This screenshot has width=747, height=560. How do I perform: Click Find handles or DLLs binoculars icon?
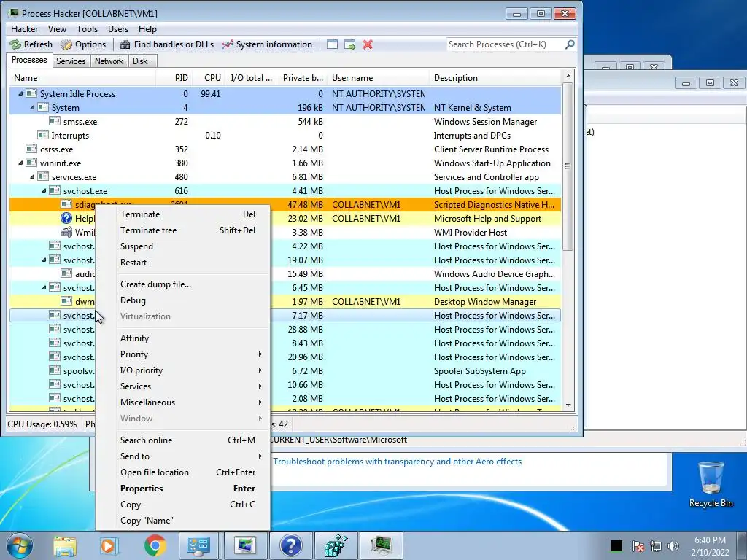tap(125, 44)
